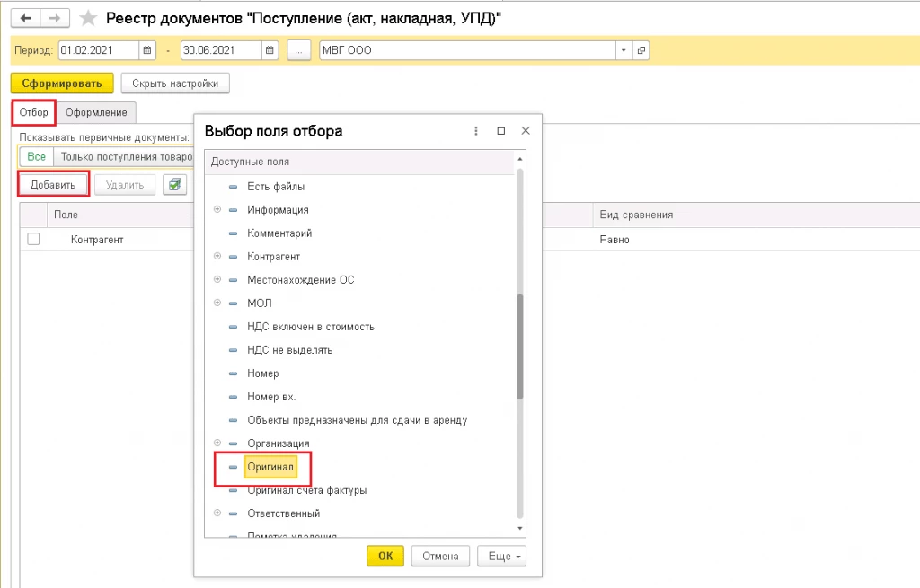The image size is (920, 588).
Task: Confirm the selection with the ОК button
Action: (385, 556)
